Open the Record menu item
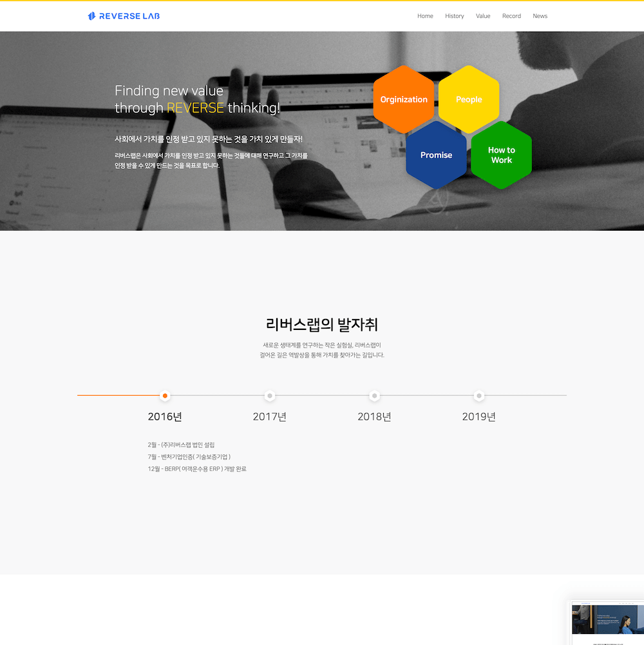Image resolution: width=644 pixels, height=645 pixels. click(x=511, y=16)
